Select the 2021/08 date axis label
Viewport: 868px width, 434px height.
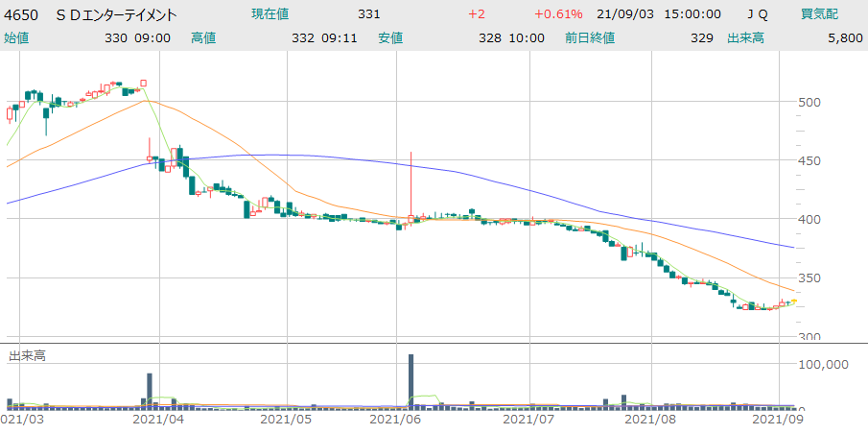[x=649, y=420]
